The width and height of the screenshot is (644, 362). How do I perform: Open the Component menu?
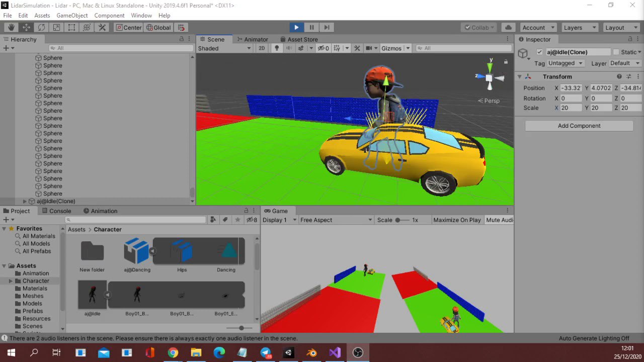click(x=109, y=16)
